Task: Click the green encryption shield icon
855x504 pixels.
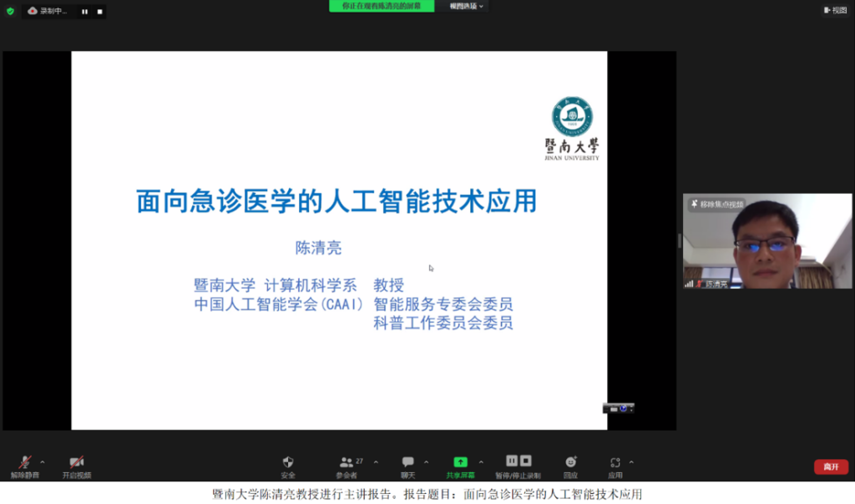Action: point(10,11)
